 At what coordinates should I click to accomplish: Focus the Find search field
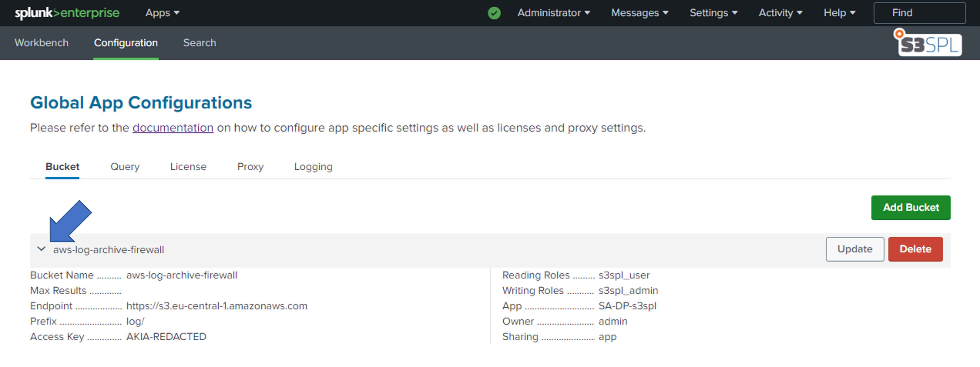tap(919, 13)
